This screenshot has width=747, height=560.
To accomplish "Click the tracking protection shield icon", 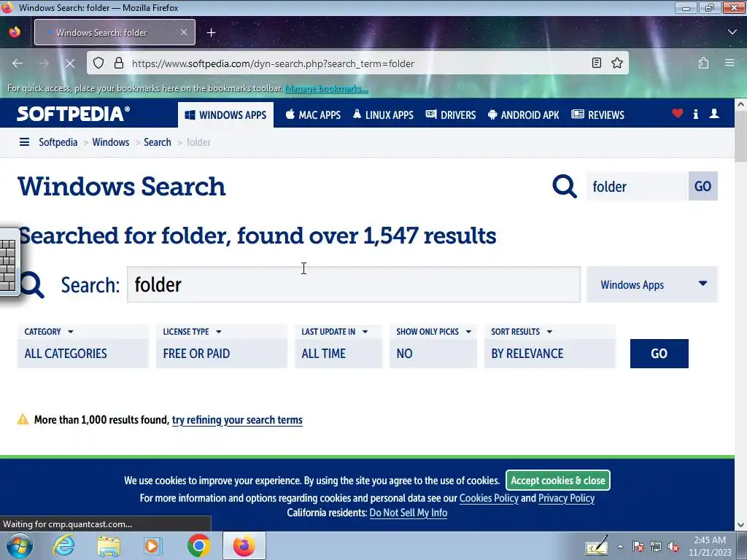I will coord(98,63).
